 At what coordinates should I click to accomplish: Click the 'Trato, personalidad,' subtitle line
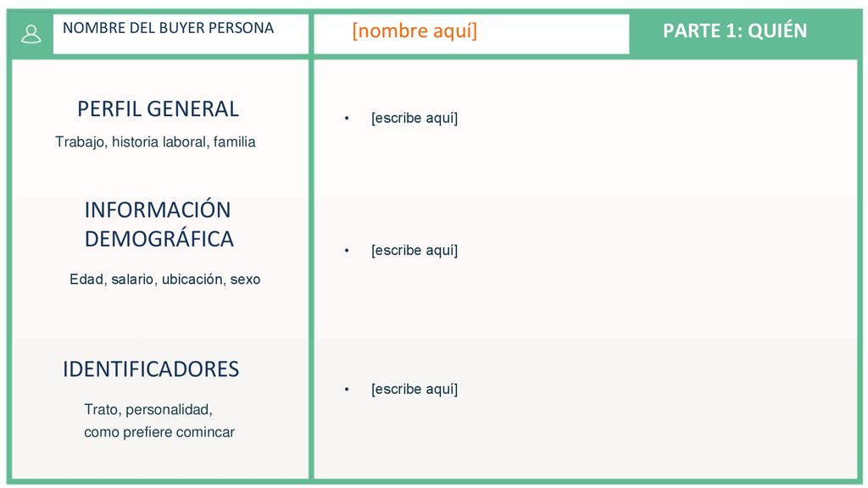click(148, 409)
